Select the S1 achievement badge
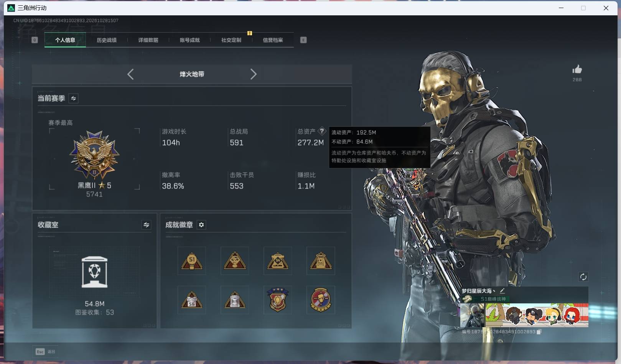This screenshot has width=621, height=364. tap(192, 261)
